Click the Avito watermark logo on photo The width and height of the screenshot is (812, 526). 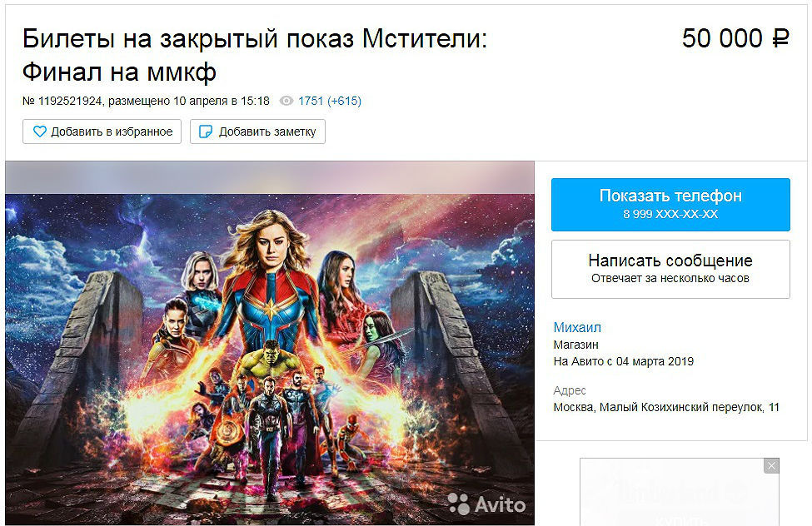point(486,504)
